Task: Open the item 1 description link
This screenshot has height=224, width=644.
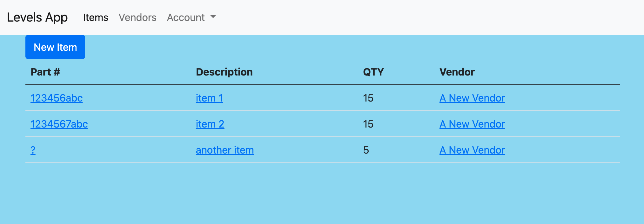Action: (209, 98)
